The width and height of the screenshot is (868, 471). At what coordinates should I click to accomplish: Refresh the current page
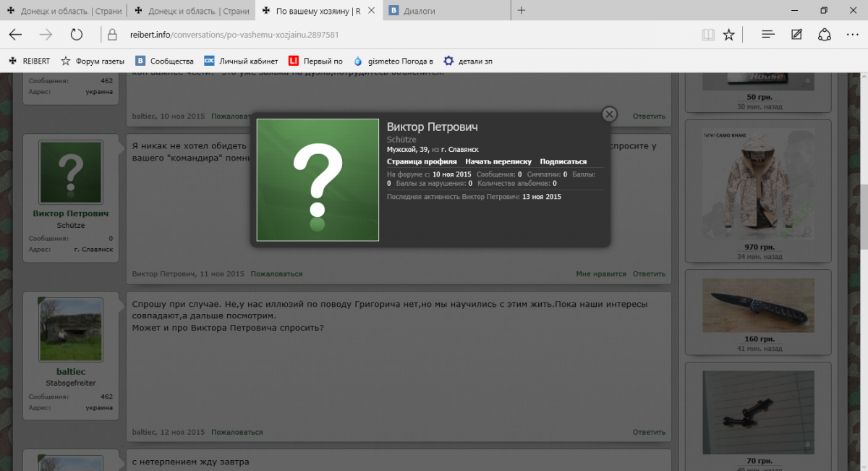[76, 35]
